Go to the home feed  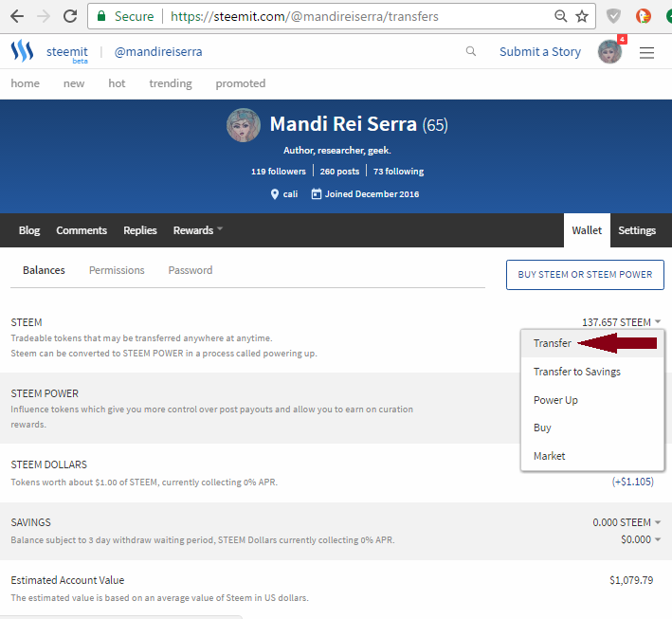click(25, 83)
